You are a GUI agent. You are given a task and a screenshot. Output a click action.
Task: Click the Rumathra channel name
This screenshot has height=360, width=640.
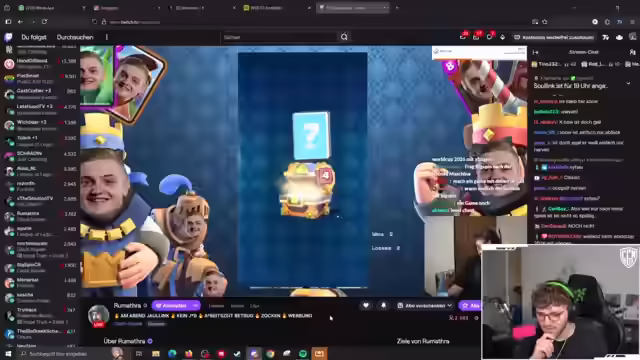pyautogui.click(x=127, y=305)
